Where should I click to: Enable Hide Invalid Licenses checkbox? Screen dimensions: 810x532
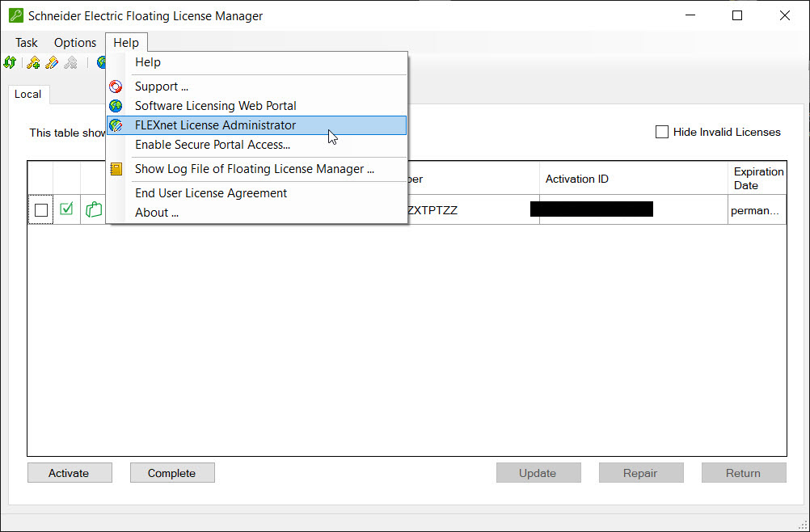tap(662, 133)
